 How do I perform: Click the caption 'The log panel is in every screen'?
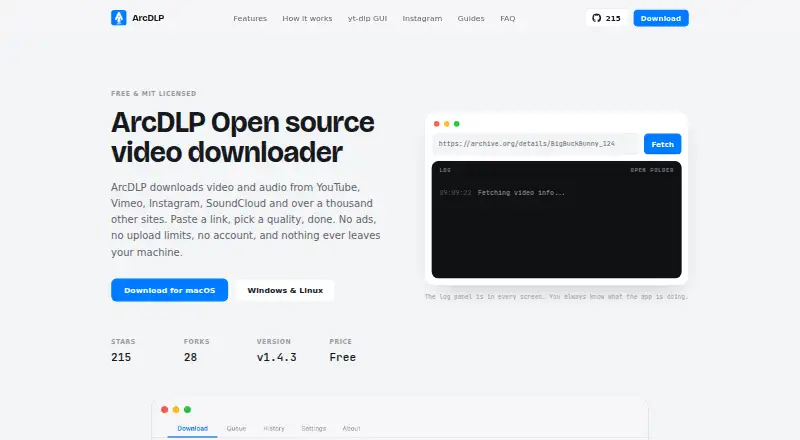(484, 297)
